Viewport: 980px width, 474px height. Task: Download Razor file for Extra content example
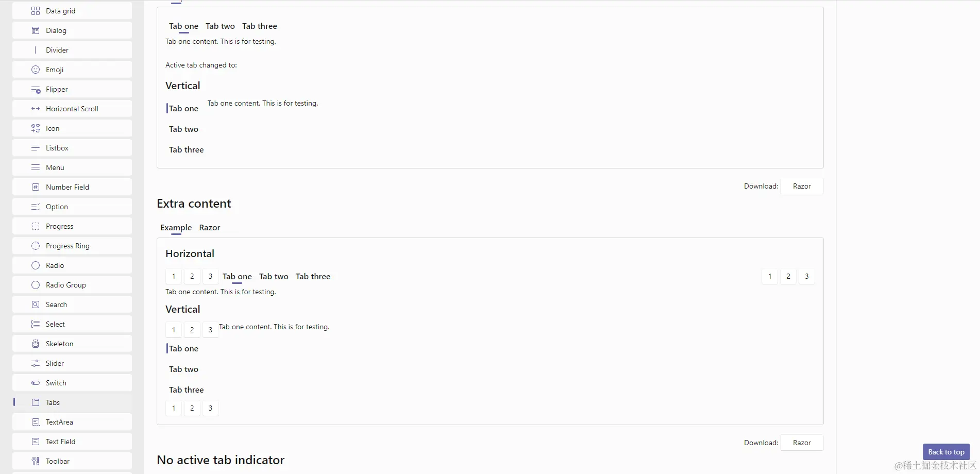[802, 443]
